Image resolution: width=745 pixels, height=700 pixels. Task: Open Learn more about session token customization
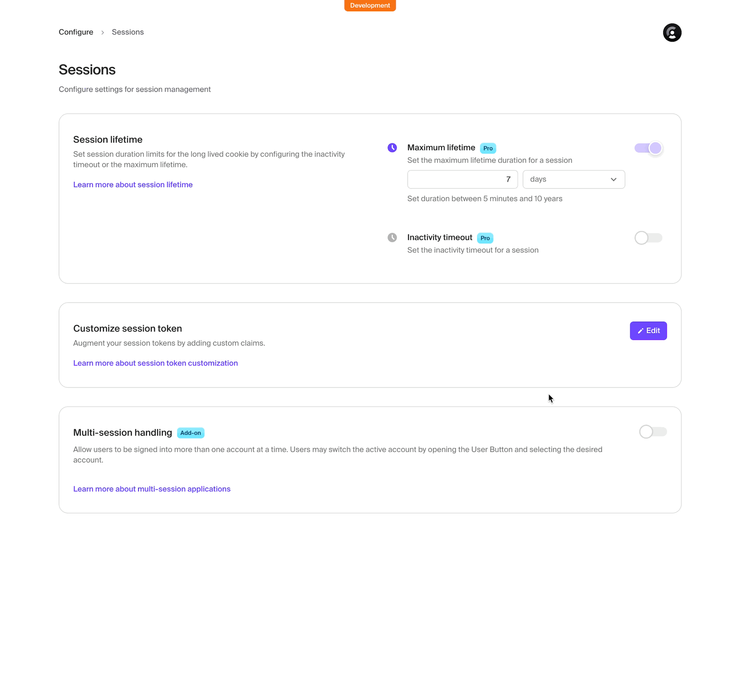click(x=156, y=363)
